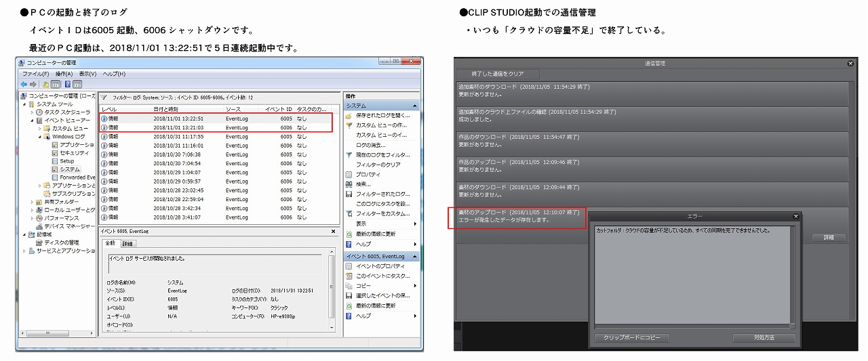Open the ヘルプ(H) menu

(114, 74)
